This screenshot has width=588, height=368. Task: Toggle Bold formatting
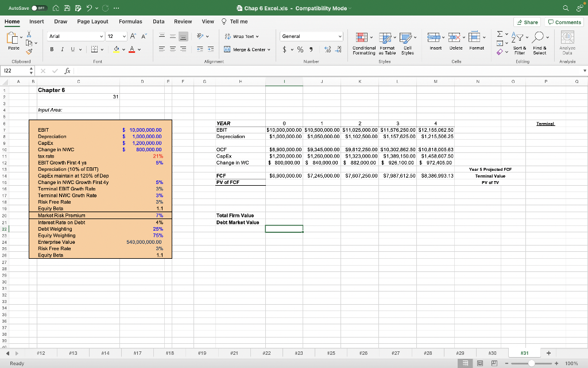click(52, 49)
